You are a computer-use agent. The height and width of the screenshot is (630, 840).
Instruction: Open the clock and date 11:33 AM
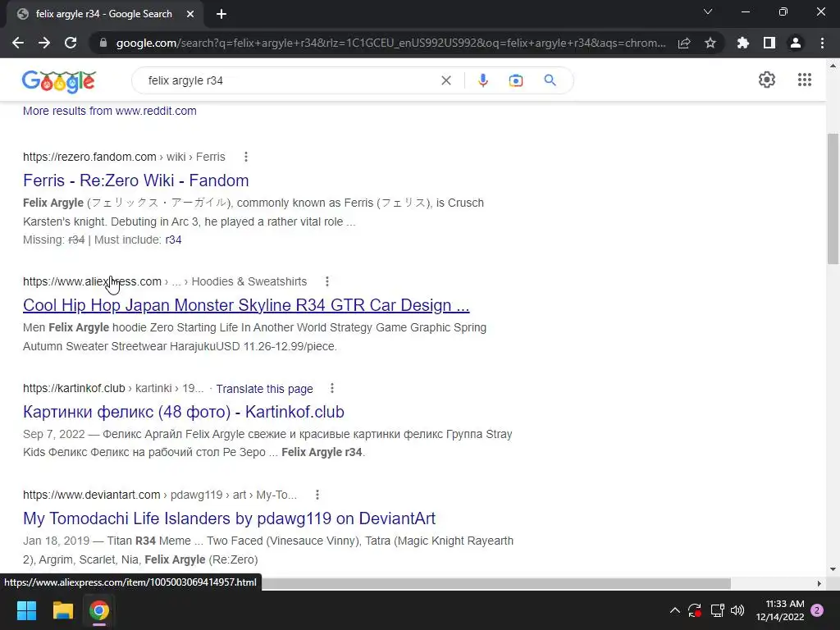click(780, 610)
